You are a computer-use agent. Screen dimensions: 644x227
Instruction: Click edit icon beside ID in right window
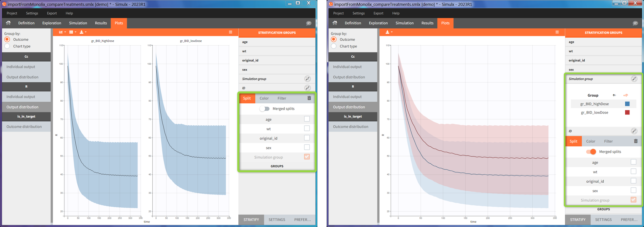pos(634,131)
